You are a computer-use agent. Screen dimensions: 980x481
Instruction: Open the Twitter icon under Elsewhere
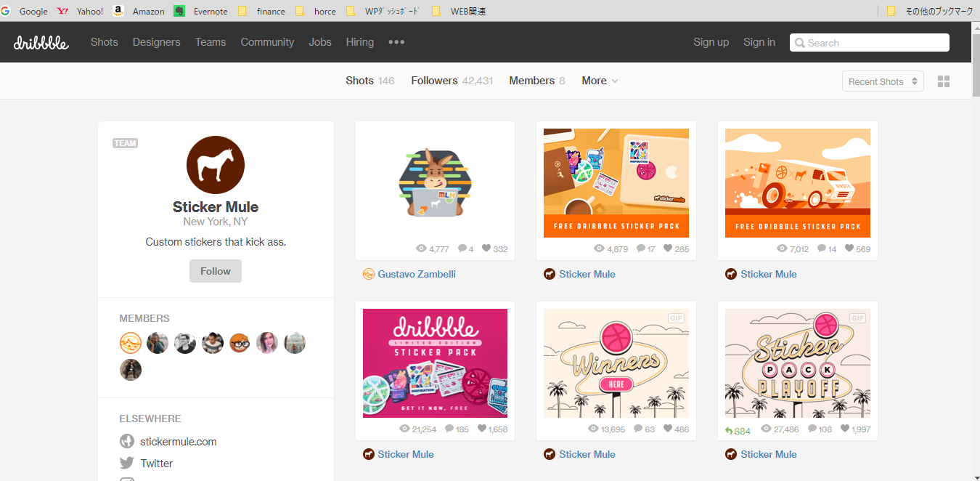(127, 464)
